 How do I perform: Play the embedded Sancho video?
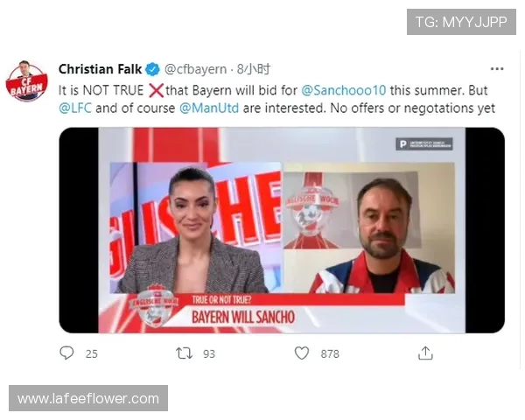[x=282, y=230]
